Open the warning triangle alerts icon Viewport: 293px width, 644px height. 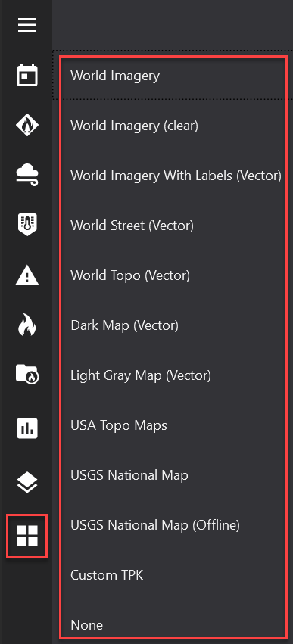point(27,275)
